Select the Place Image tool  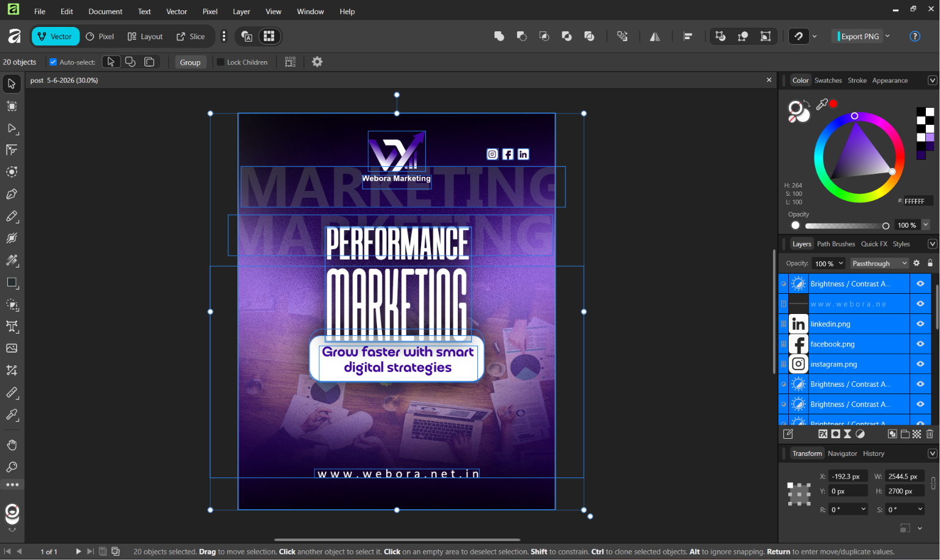pos(12,348)
